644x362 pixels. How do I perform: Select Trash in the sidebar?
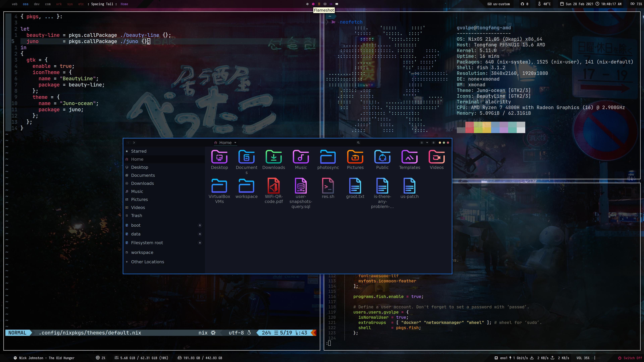137,216
